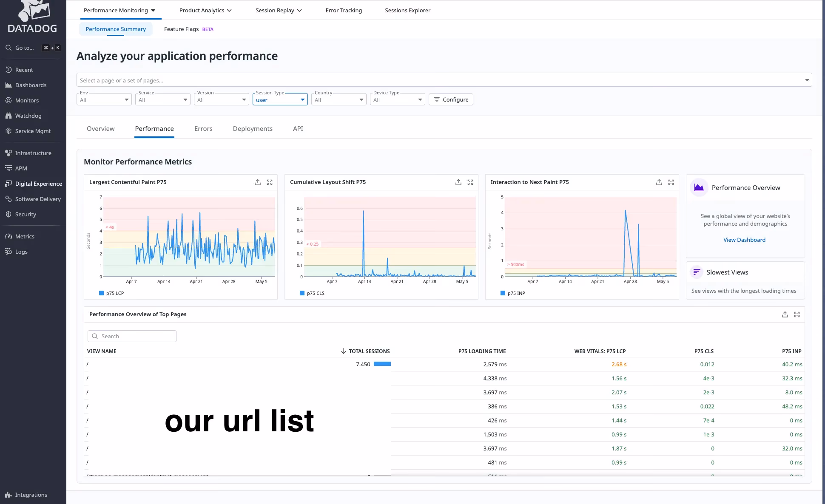Expand the Largest Contentful Paint chart fullscreen

point(269,182)
